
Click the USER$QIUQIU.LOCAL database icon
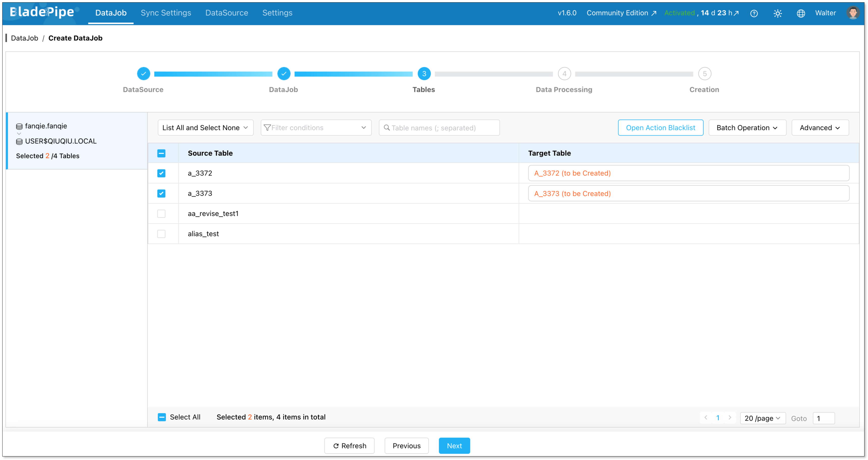coord(19,142)
